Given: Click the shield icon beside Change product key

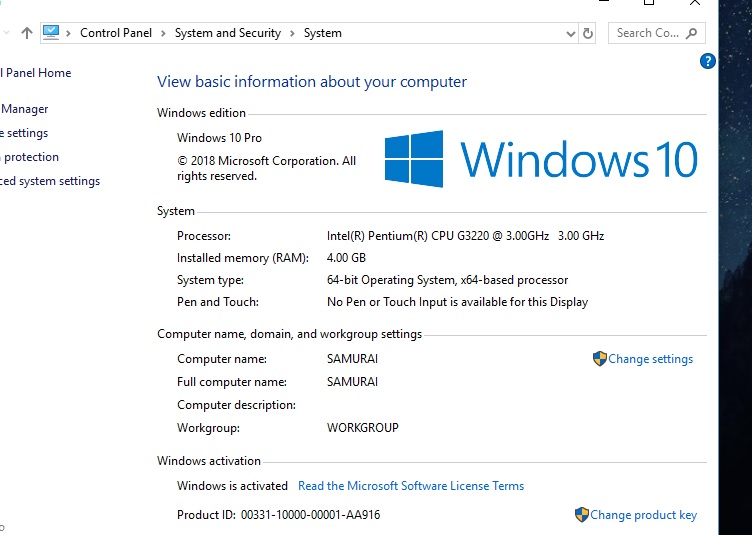Looking at the screenshot, I should (581, 514).
